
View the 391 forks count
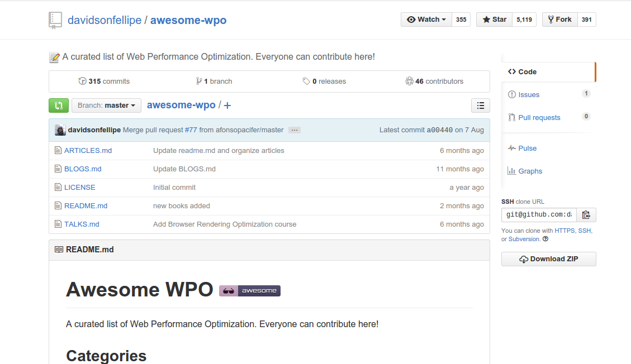tap(587, 20)
